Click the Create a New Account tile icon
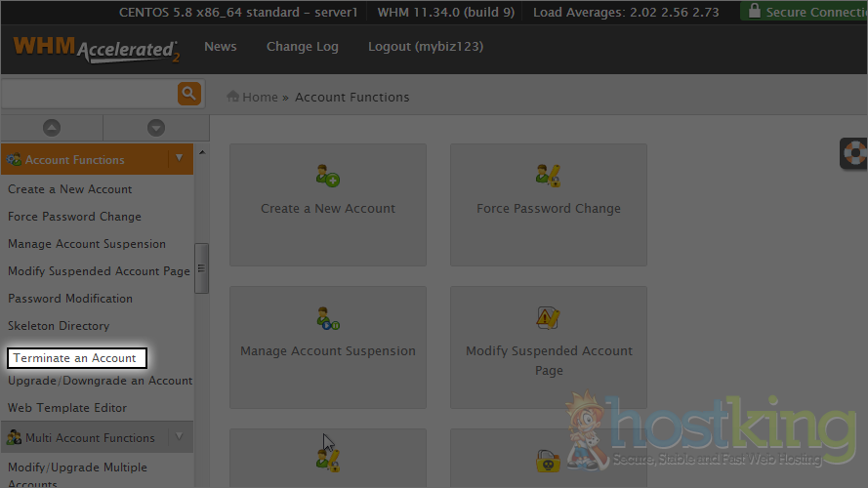The image size is (868, 488). click(x=327, y=177)
